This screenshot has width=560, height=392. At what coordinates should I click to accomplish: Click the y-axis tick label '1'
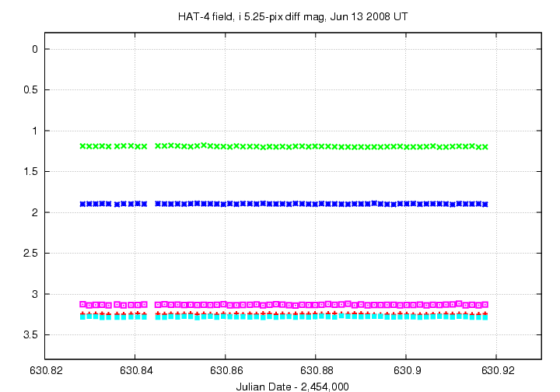point(35,131)
